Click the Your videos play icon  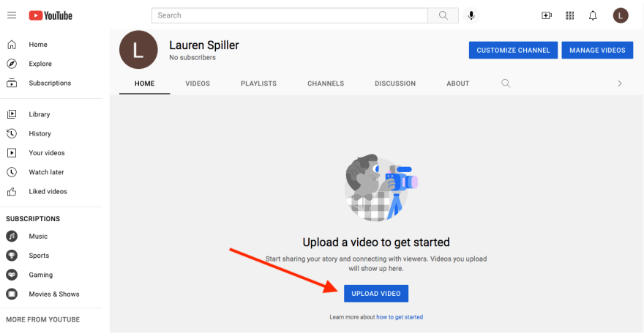click(x=12, y=153)
